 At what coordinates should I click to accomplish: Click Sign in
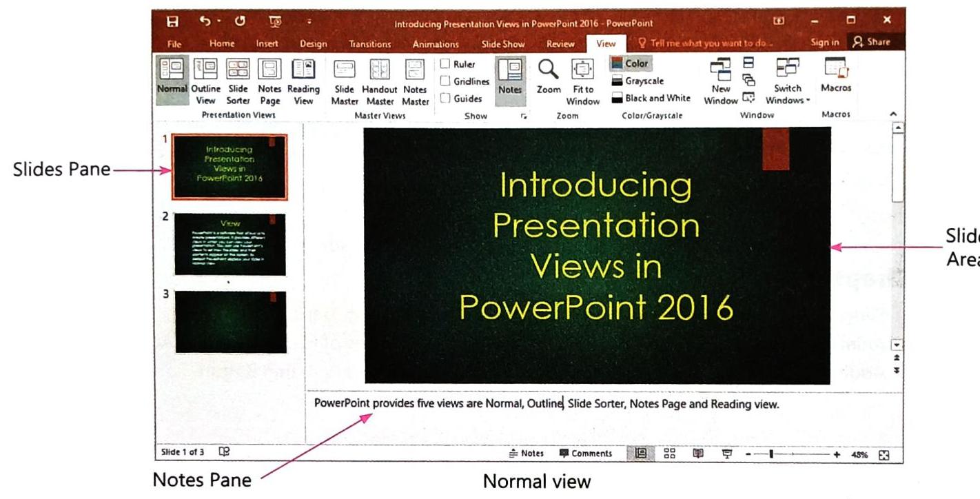824,43
